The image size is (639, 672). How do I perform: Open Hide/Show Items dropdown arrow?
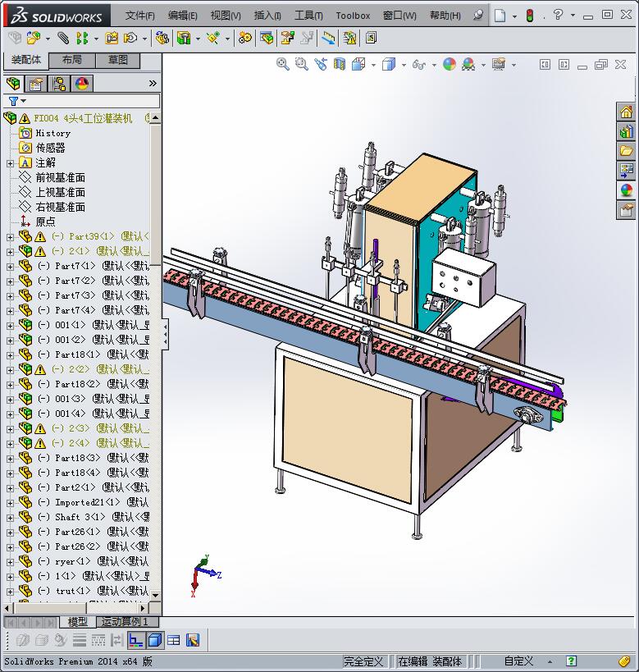434,65
